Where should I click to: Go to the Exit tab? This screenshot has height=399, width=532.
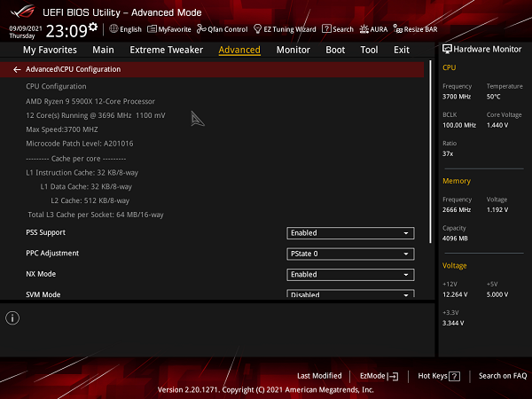402,50
